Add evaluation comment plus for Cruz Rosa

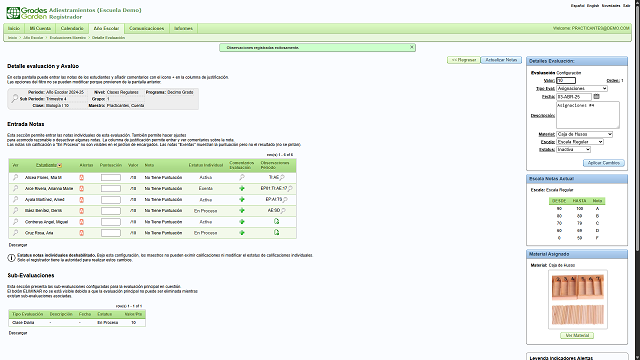tap(242, 233)
